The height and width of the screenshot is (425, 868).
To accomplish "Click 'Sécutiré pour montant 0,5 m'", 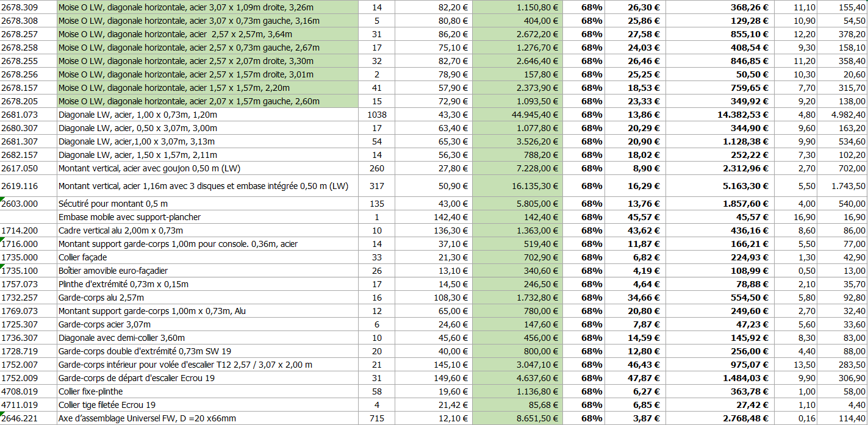I will [207, 204].
